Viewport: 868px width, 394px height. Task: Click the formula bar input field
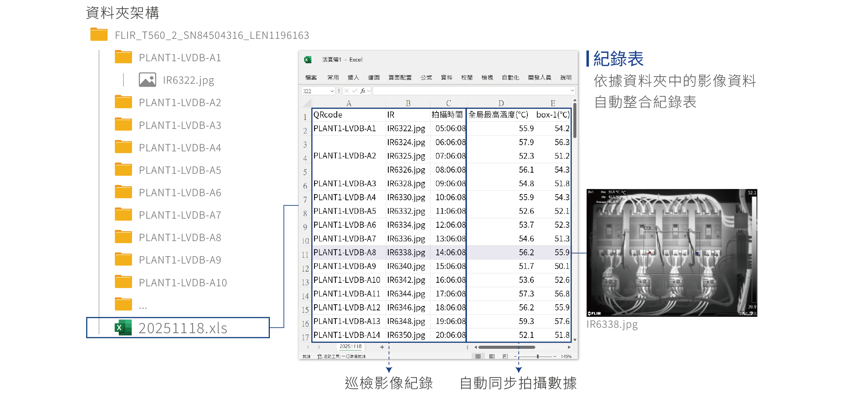pos(470,91)
